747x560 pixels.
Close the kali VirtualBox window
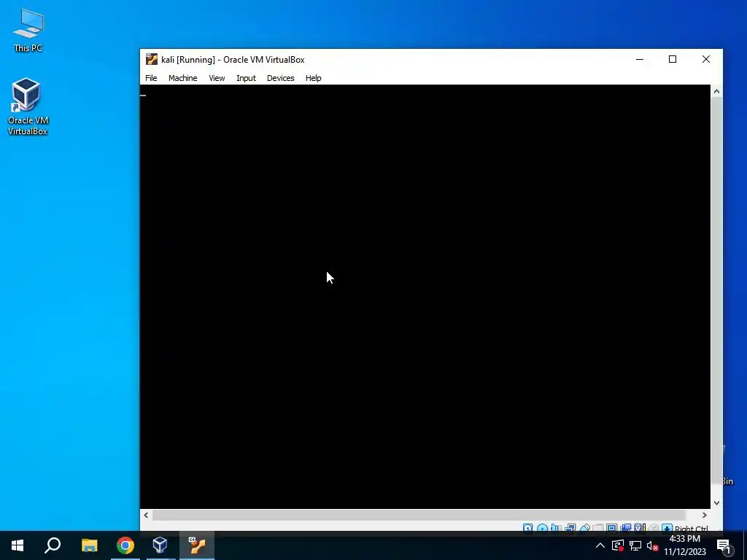tap(706, 60)
